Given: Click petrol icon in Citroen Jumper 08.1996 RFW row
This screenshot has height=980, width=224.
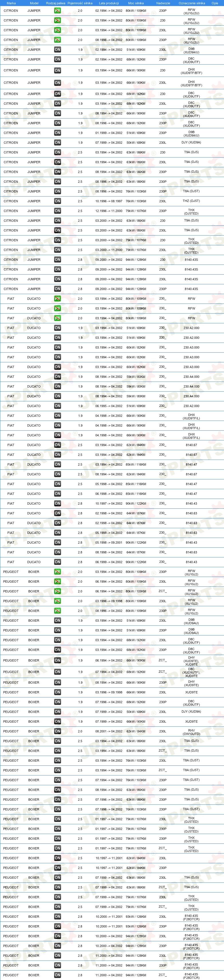Looking at the screenshot, I should pos(57,40).
